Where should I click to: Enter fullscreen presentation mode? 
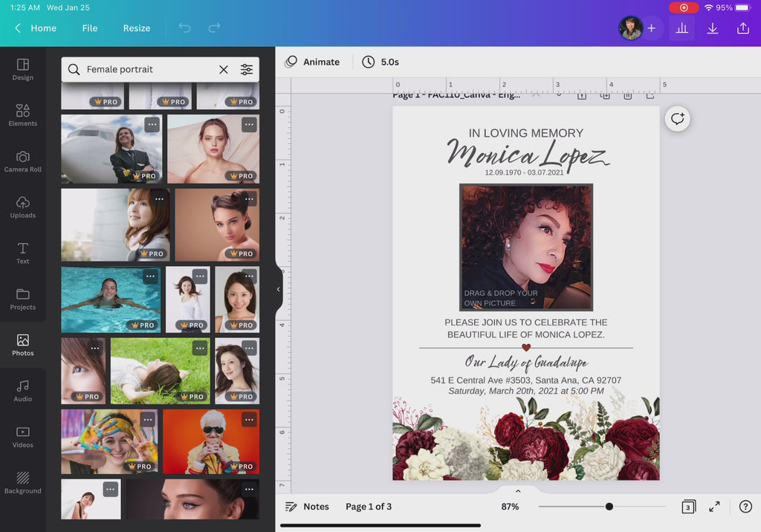(714, 507)
